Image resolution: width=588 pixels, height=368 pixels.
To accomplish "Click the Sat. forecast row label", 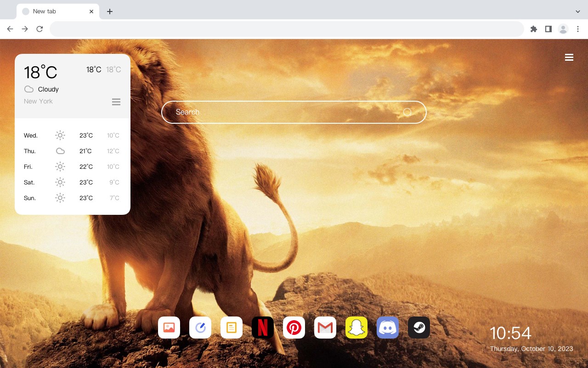I will coord(29,182).
